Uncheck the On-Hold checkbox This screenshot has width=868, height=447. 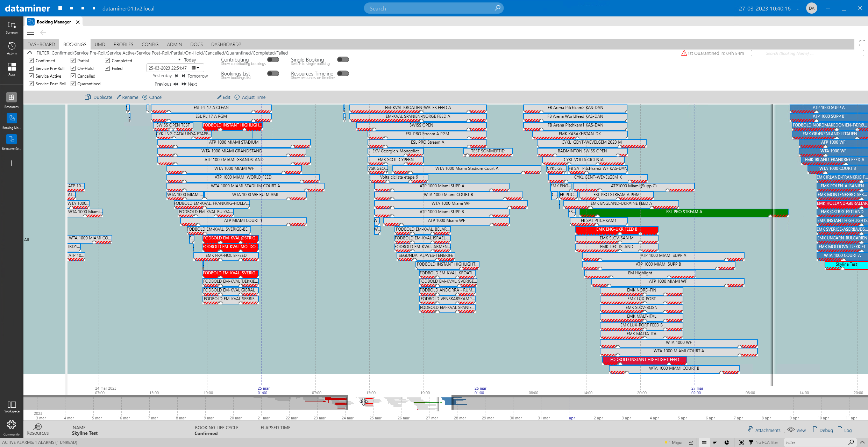pyautogui.click(x=73, y=68)
